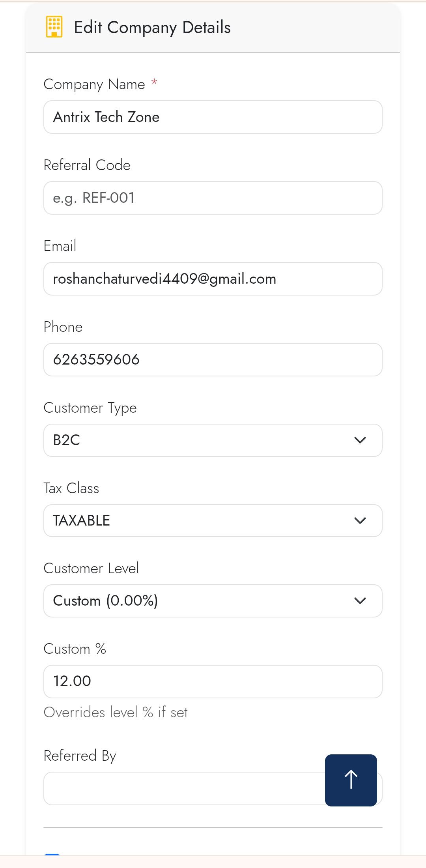Click the Customer Level label
The image size is (426, 868).
tap(91, 569)
